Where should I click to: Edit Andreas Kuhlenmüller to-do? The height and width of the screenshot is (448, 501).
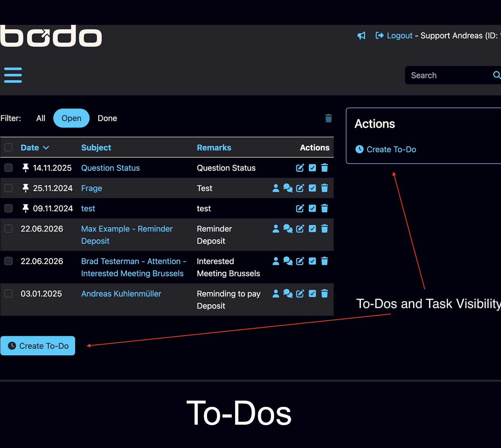300,294
